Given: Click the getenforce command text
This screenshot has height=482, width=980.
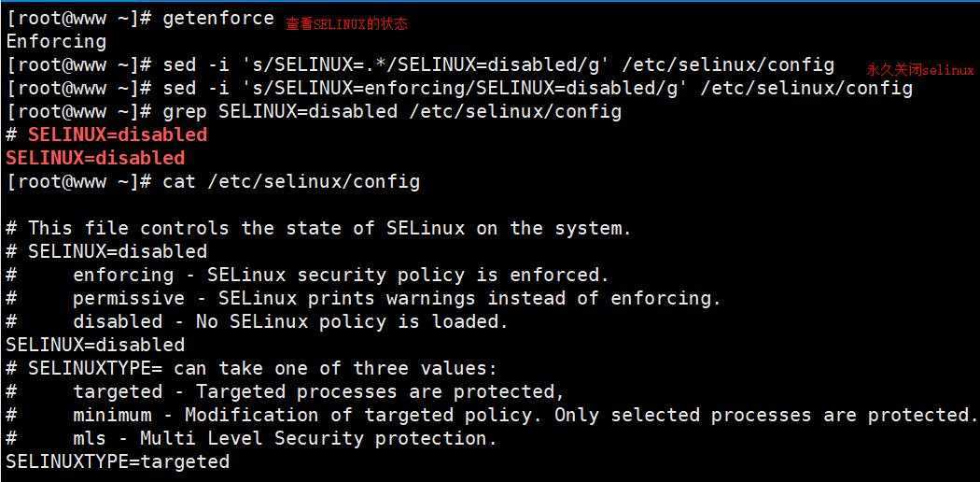Looking at the screenshot, I should 218,19.
